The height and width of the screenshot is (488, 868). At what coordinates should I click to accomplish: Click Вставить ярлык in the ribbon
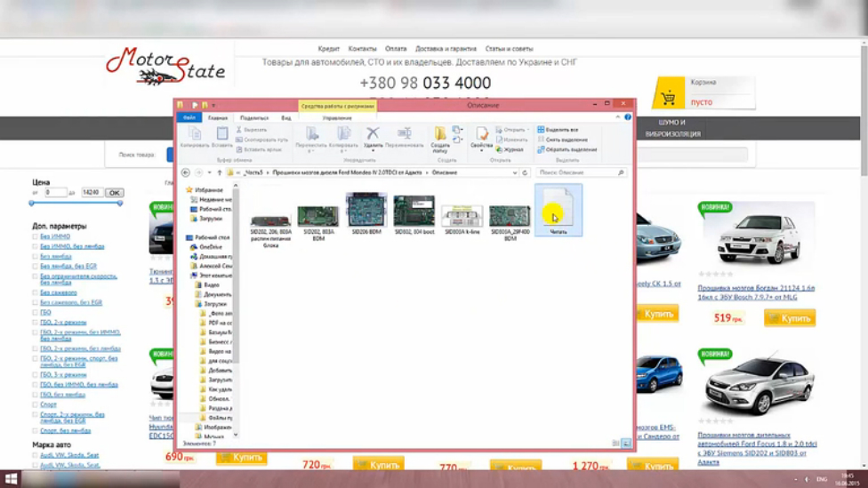click(259, 149)
